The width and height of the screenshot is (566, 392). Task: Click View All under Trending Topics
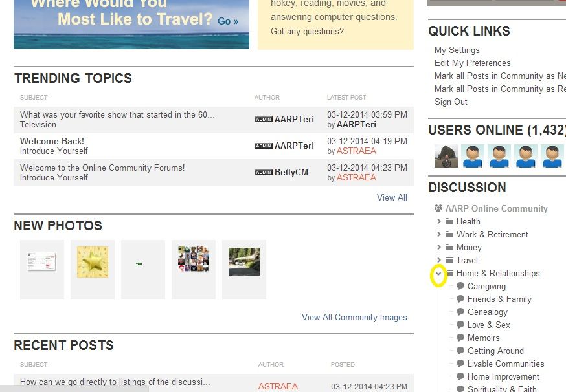392,197
